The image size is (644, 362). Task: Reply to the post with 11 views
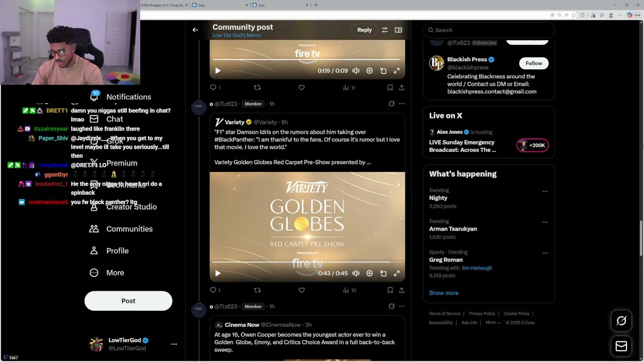point(215,87)
